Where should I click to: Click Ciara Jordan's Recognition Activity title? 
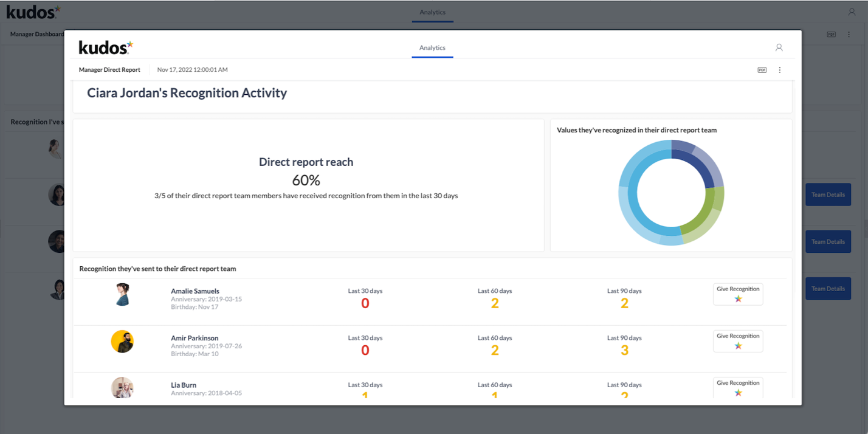[x=187, y=93]
